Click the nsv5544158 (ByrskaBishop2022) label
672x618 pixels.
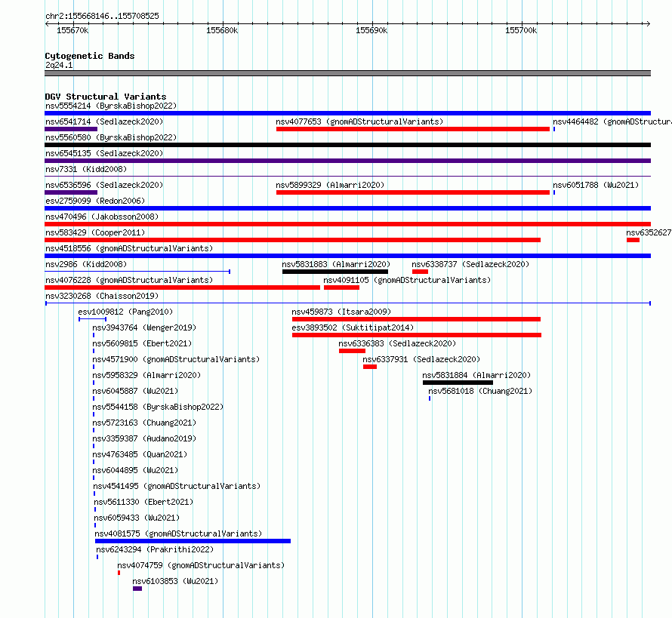[x=158, y=407]
